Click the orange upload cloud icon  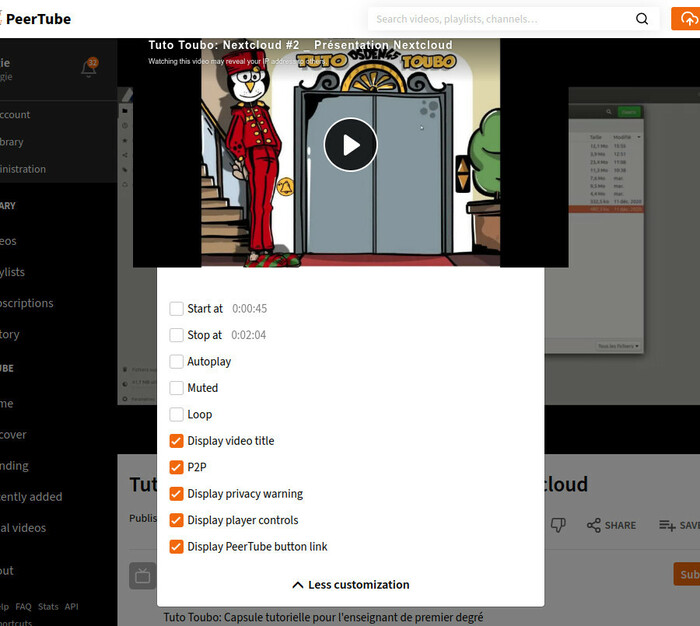coord(686,19)
